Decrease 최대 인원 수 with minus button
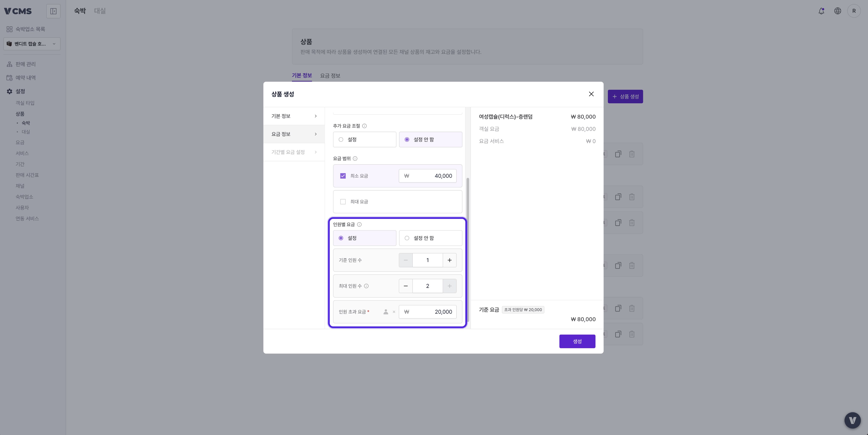Viewport: 868px width, 435px height. point(405,286)
